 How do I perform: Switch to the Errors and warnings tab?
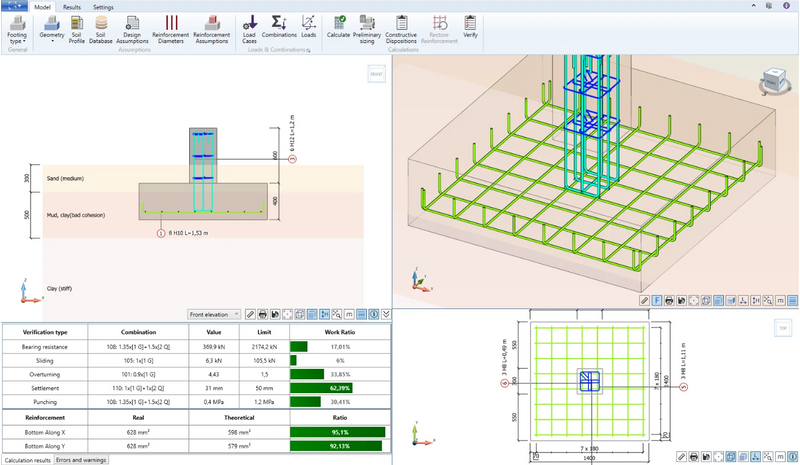pos(81,460)
